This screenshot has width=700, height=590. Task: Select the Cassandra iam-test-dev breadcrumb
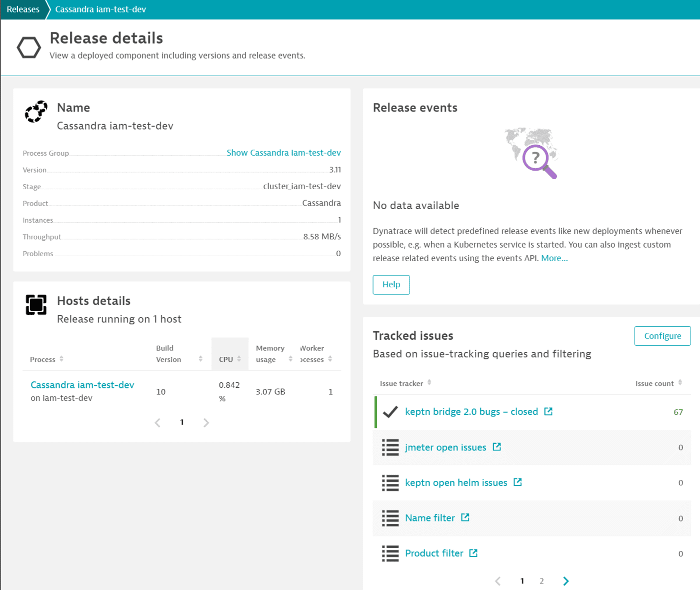(100, 9)
